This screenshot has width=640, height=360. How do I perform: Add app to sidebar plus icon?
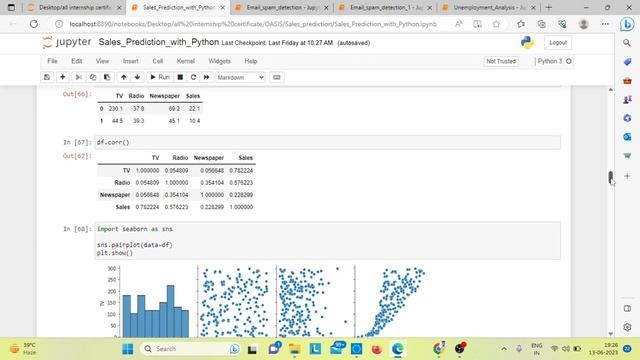click(627, 176)
